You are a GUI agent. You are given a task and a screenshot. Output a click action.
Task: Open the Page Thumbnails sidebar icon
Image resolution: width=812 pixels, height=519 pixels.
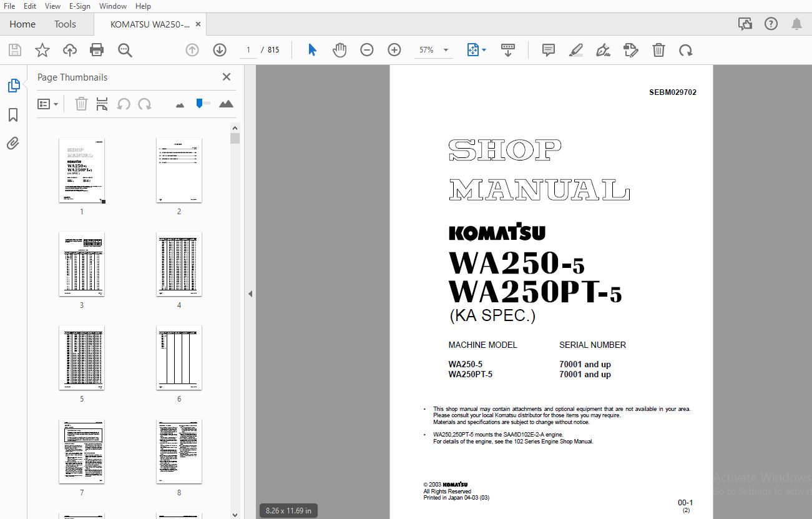click(14, 86)
